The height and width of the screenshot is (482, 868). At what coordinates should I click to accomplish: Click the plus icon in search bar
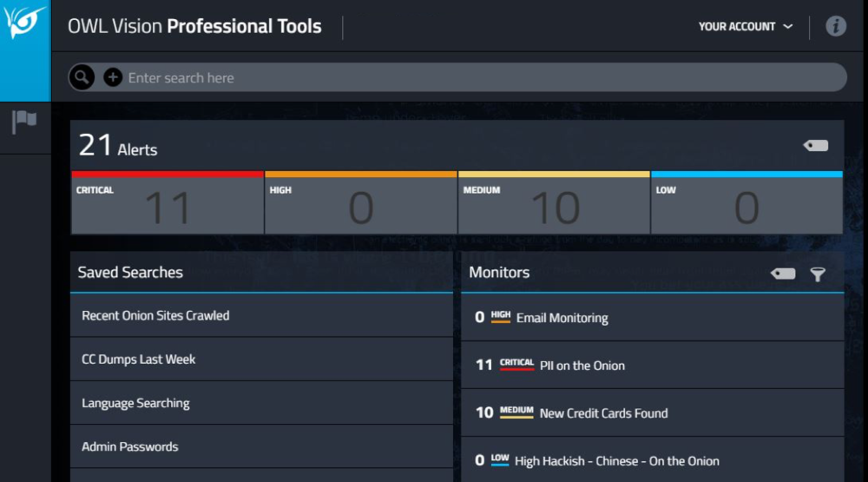(113, 77)
